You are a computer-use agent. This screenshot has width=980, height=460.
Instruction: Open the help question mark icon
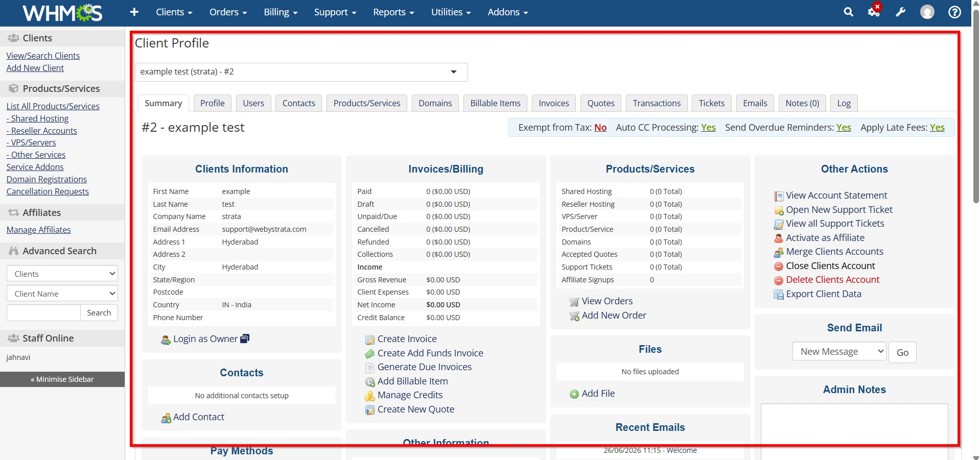954,12
